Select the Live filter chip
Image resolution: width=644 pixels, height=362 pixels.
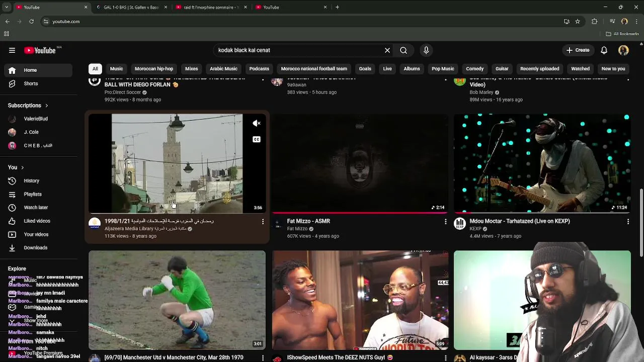coord(387,69)
